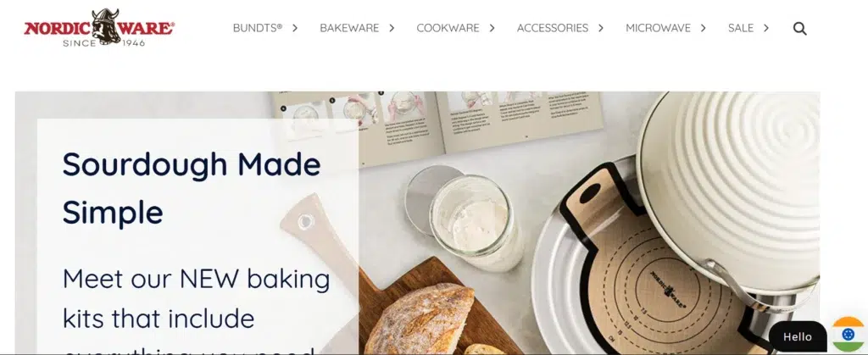The width and height of the screenshot is (868, 355).
Task: Expand the chevron next to Microwave
Action: coord(703,28)
